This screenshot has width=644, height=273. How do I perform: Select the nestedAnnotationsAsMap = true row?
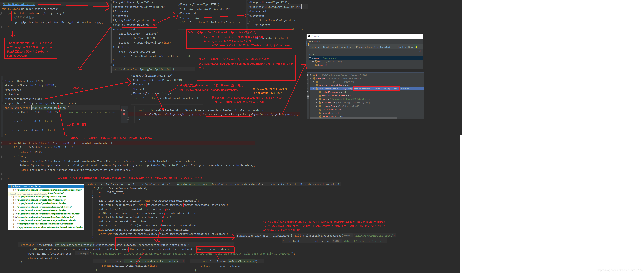coord(367,85)
